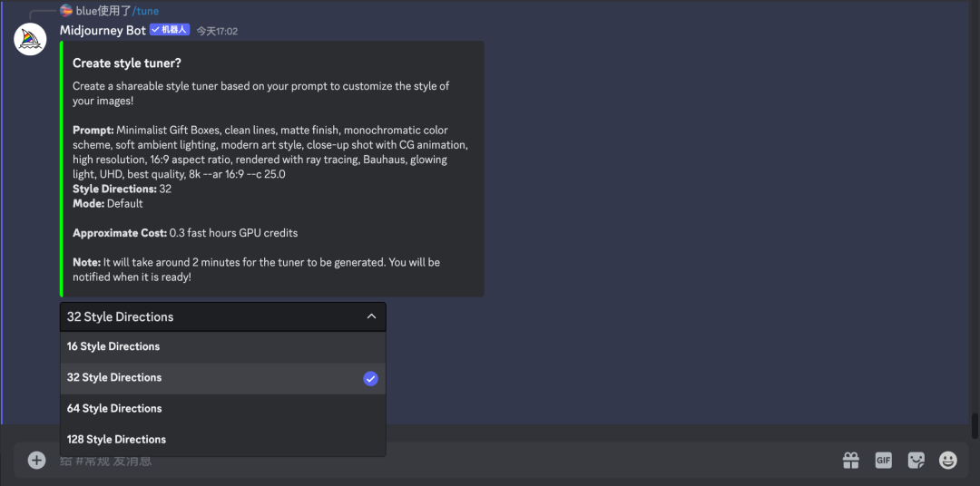Click the plus attachment icon

37,461
